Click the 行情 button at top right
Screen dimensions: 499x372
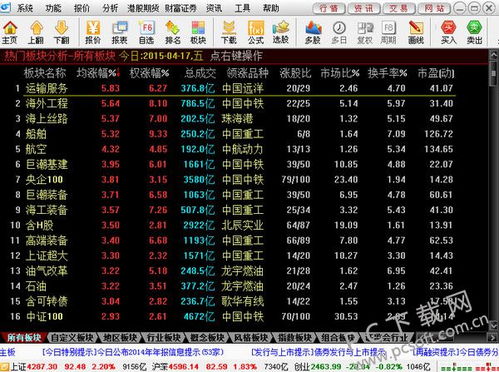329,8
